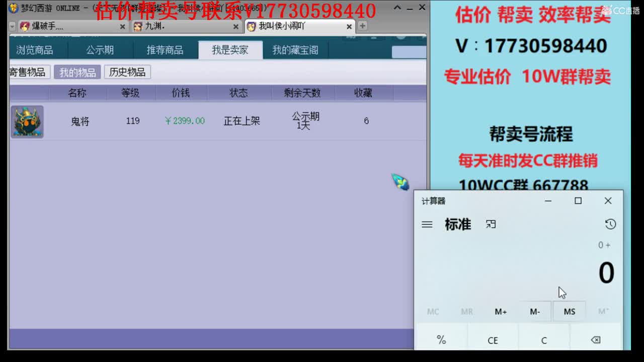Image resolution: width=644 pixels, height=362 pixels.
Task: Close the 九渊 tab
Action: pyautogui.click(x=235, y=27)
